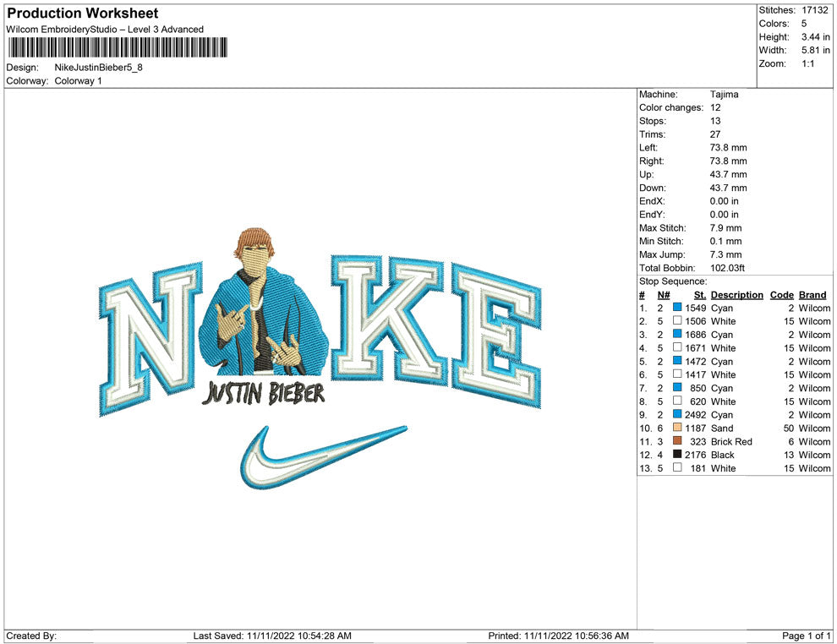
Task: Click the Production Worksheet title
Action: click(x=82, y=14)
